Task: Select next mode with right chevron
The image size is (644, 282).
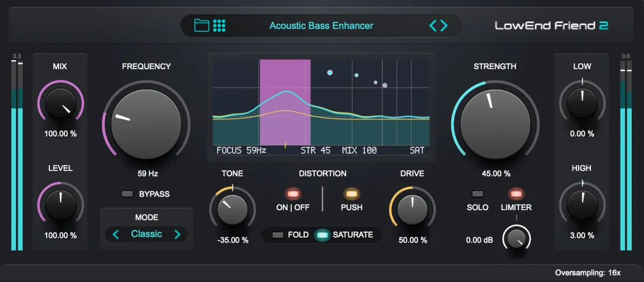Action: pyautogui.click(x=177, y=234)
